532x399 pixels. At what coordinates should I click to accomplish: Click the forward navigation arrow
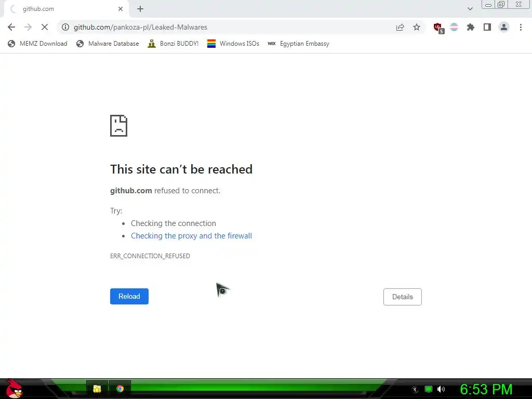pyautogui.click(x=28, y=27)
